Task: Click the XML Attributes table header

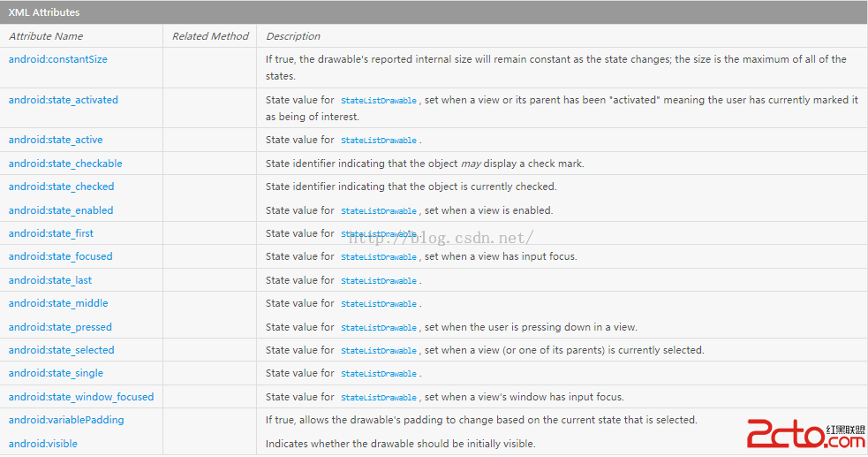Action: (44, 13)
